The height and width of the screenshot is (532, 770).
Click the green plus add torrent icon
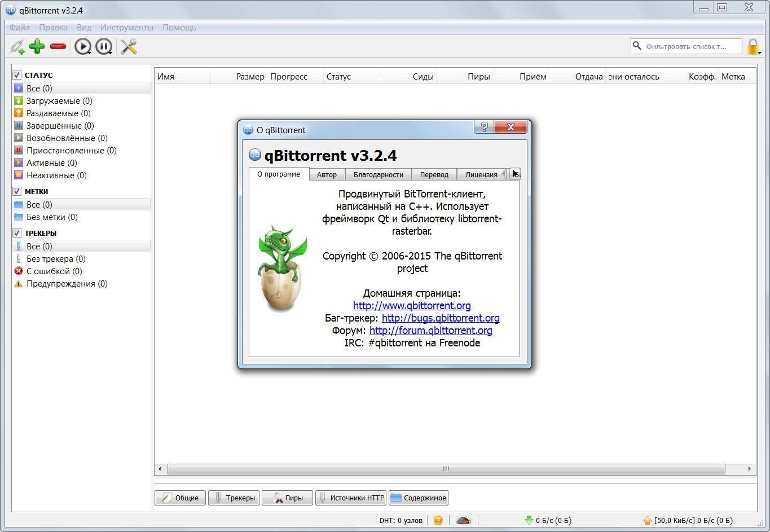tap(37, 46)
